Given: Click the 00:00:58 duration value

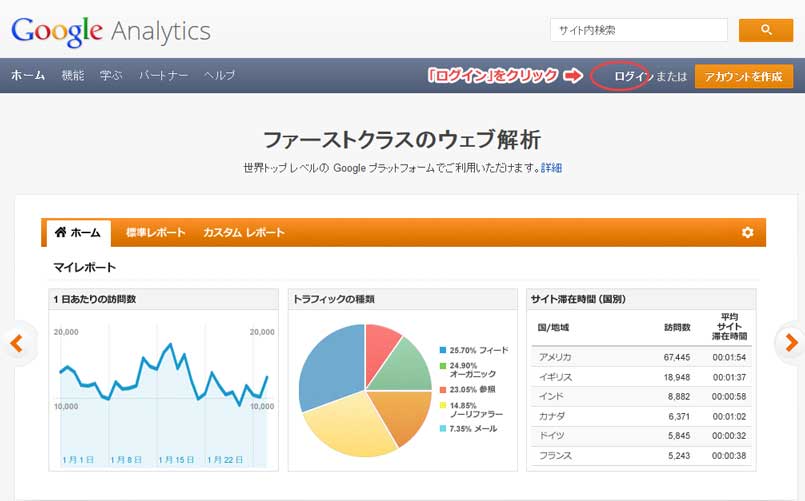Looking at the screenshot, I should point(729,397).
